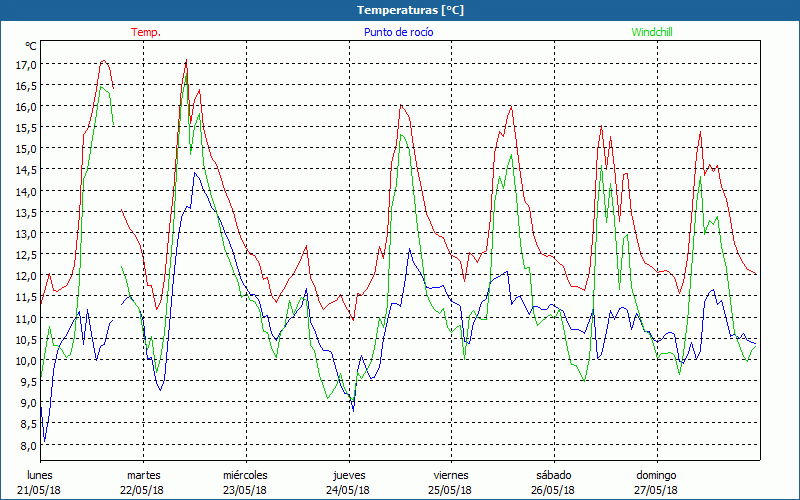
Task: Click the date 26/05/18
Action: (553, 490)
